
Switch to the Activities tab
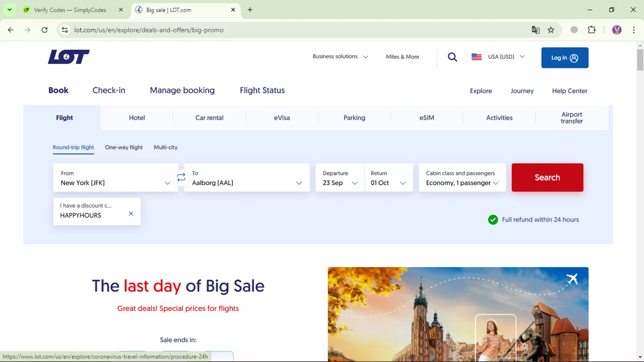coord(499,118)
